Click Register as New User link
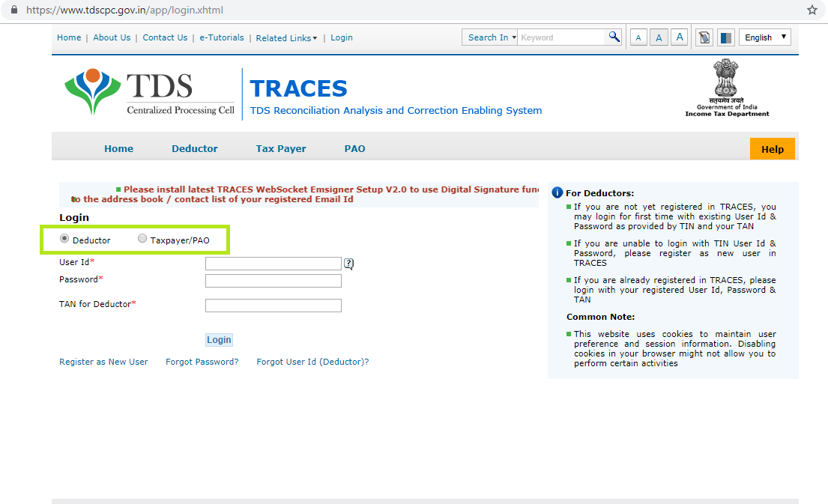The width and height of the screenshot is (828, 504). point(103,362)
